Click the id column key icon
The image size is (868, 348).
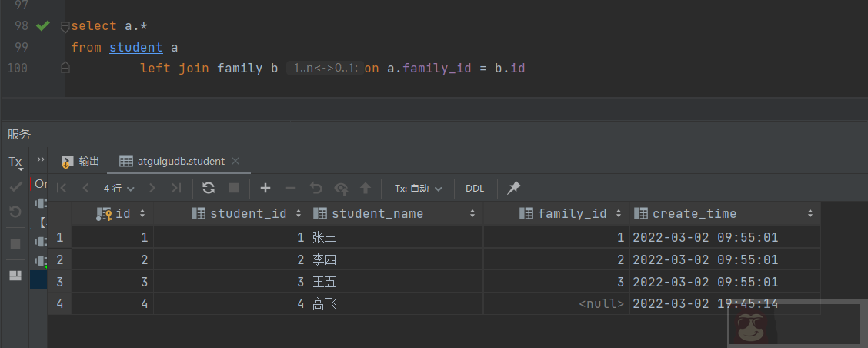click(104, 214)
